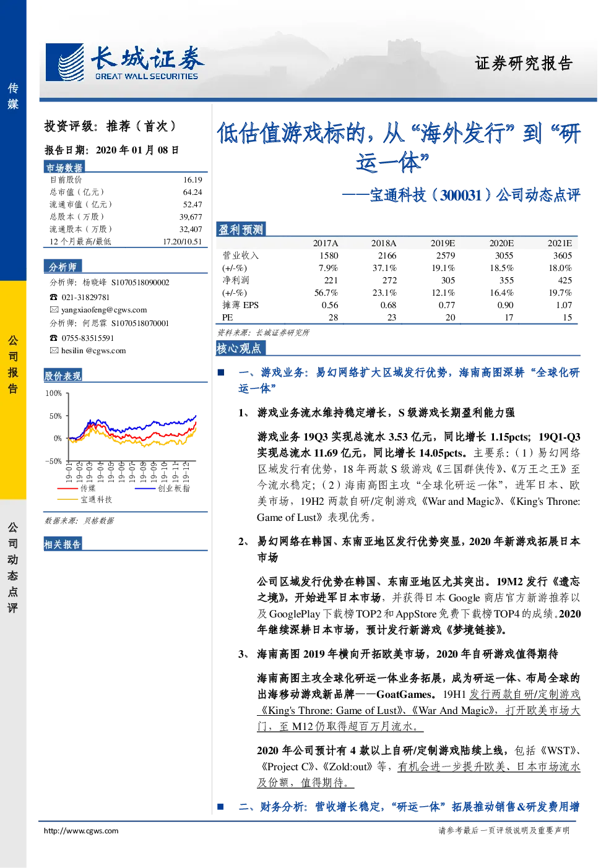The image size is (614, 868).
Task: Select circulating shares value 32,407
Action: (191, 230)
